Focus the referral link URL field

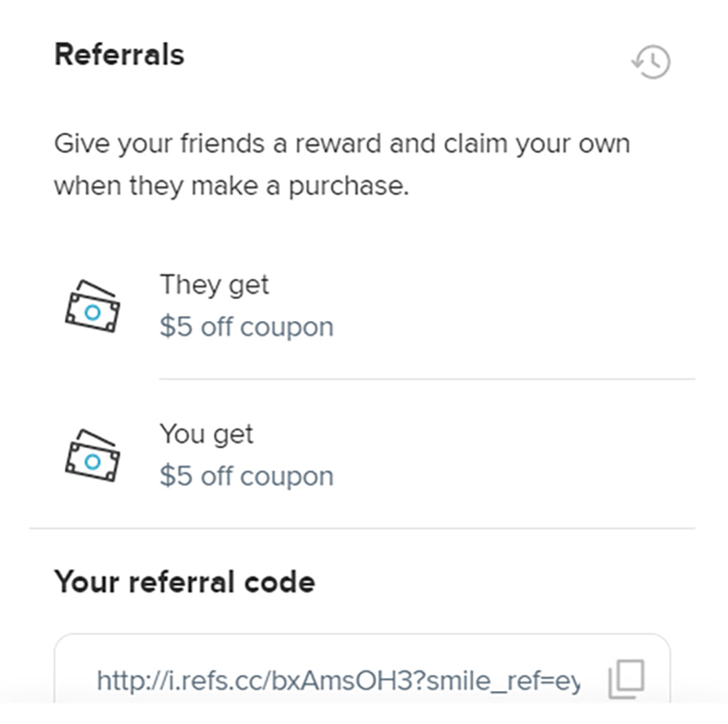(337, 681)
